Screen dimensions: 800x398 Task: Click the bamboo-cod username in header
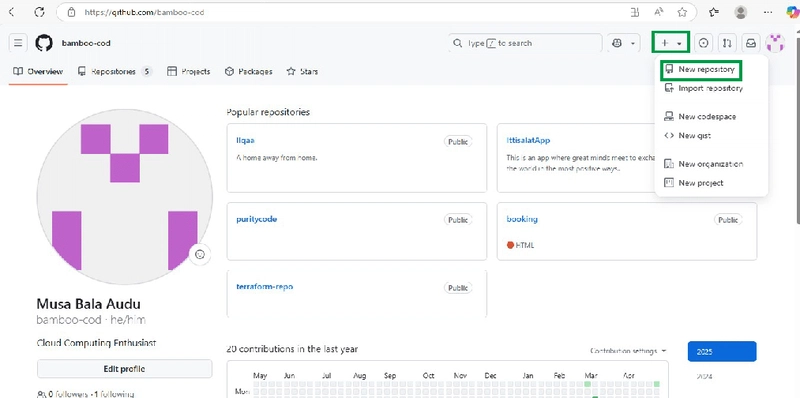pyautogui.click(x=86, y=43)
